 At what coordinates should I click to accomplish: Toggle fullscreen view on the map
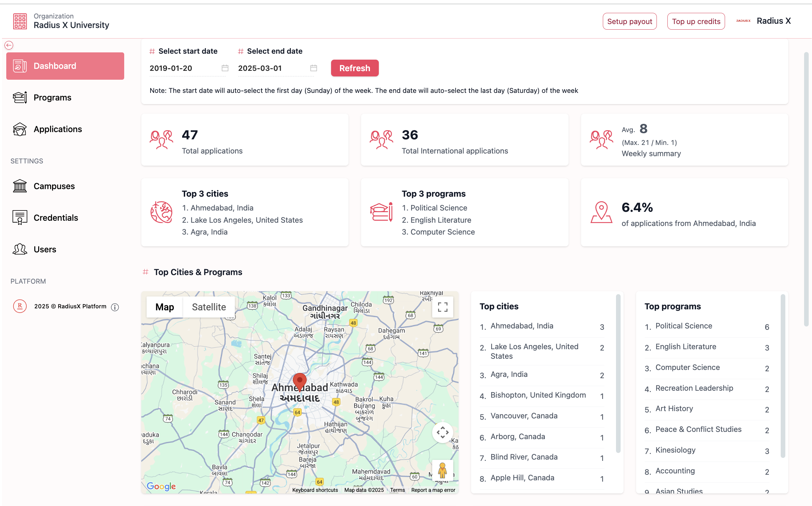pos(442,307)
